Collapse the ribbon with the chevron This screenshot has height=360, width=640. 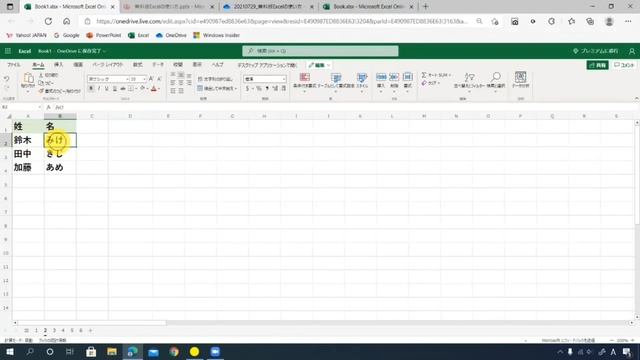pyautogui.click(x=636, y=99)
